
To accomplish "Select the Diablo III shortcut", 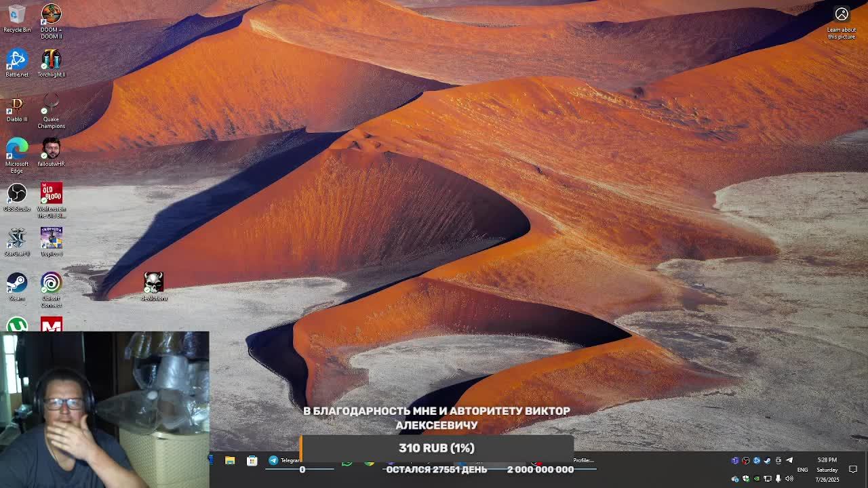I will (17, 108).
